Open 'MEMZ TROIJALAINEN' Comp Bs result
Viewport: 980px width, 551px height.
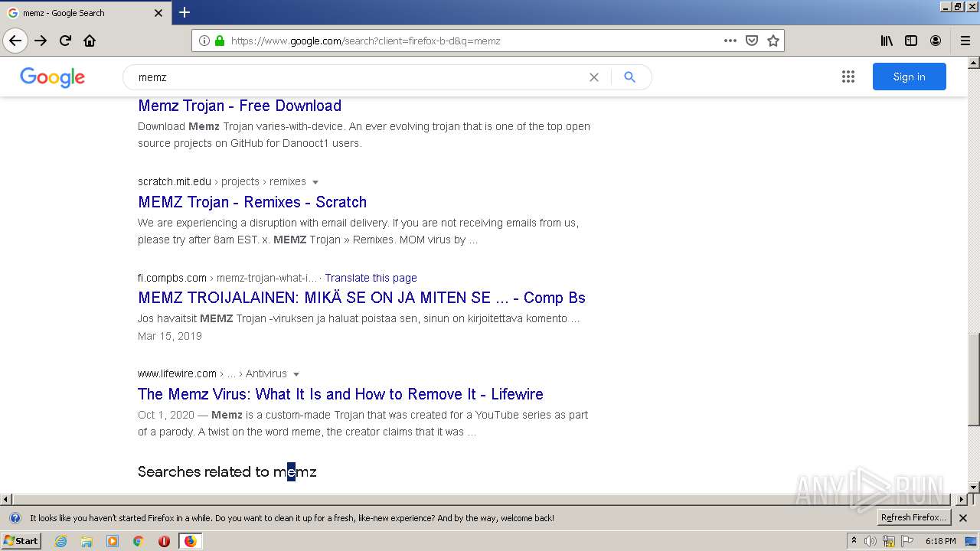(x=361, y=298)
